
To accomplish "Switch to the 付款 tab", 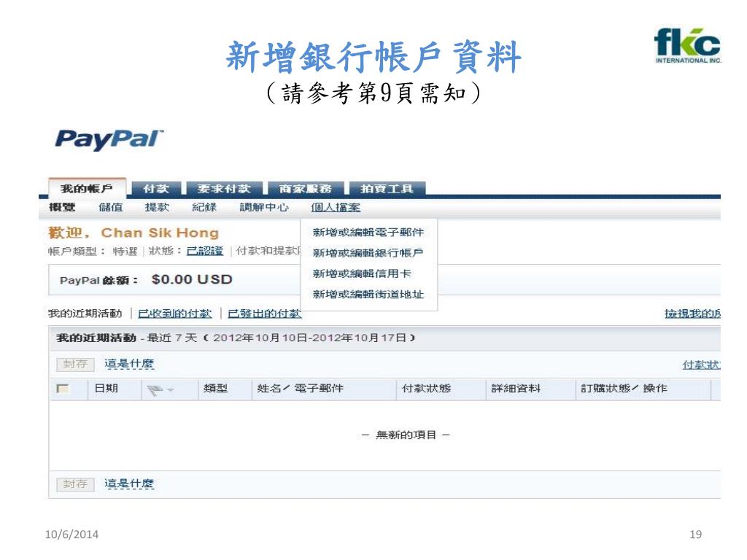I will pos(156,189).
